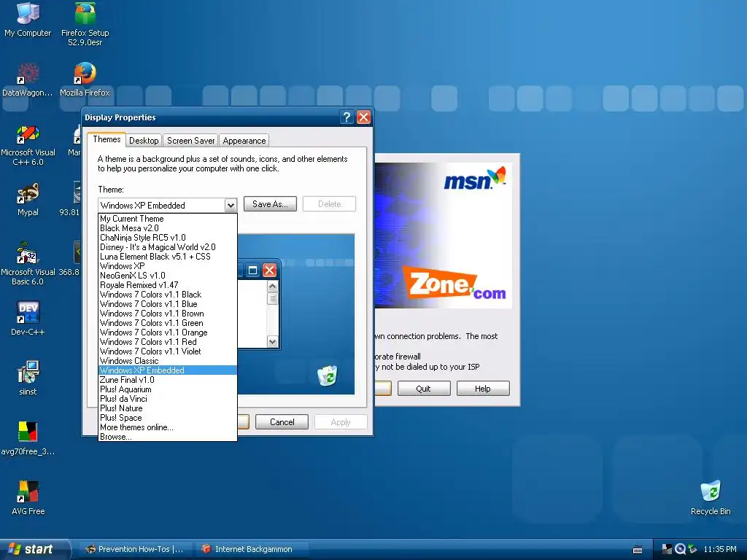Choose the Windows XP theme entry
This screenshot has width=747, height=560.
pos(167,266)
